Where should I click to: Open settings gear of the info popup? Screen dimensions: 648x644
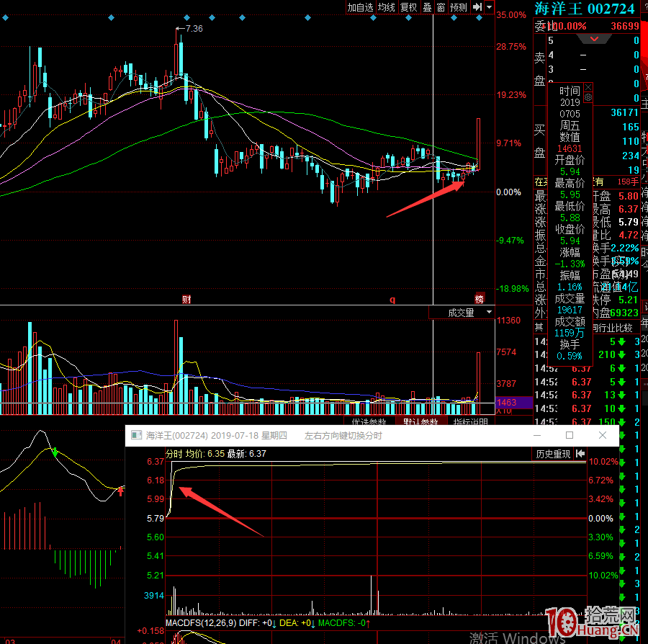[588, 97]
